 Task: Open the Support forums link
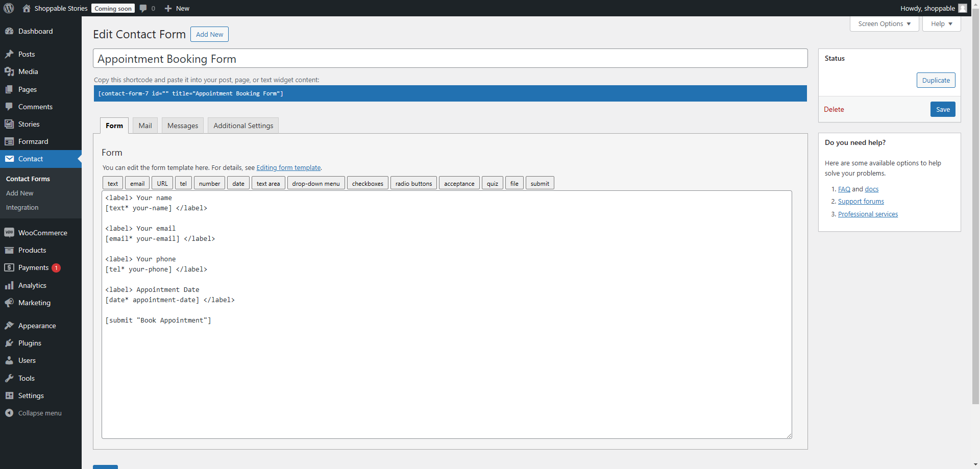tap(861, 202)
